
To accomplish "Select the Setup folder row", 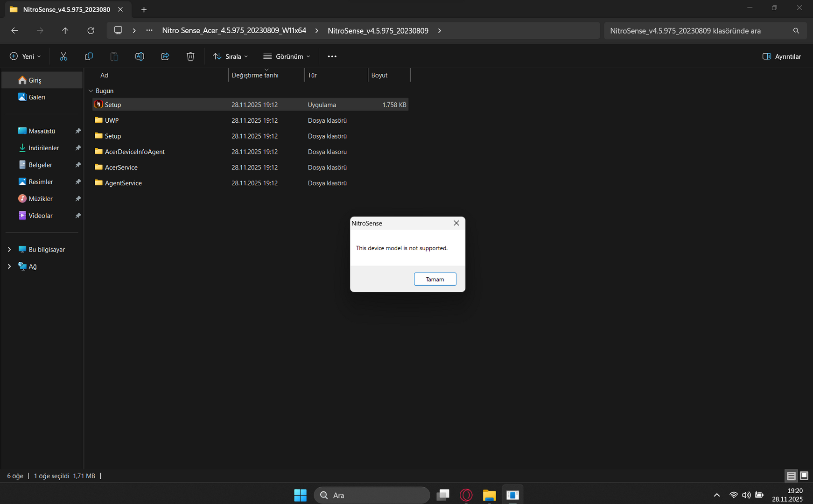I will [x=250, y=136].
